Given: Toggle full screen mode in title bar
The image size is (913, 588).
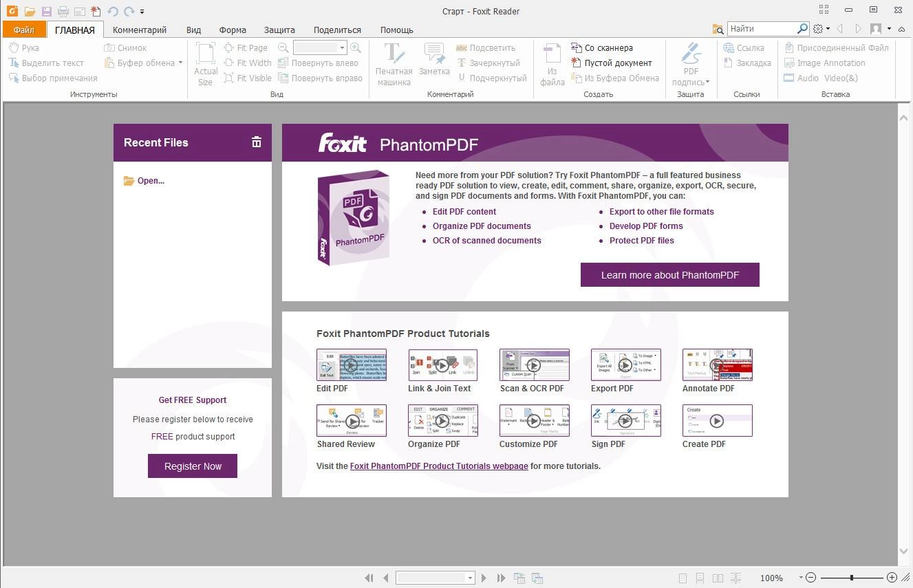Looking at the screenshot, I should 824,10.
